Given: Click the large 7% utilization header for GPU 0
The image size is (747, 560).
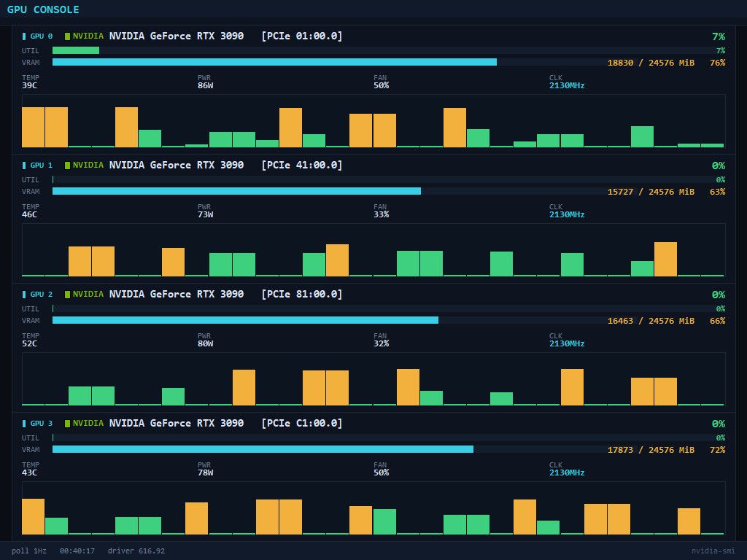Looking at the screenshot, I should coord(719,36).
